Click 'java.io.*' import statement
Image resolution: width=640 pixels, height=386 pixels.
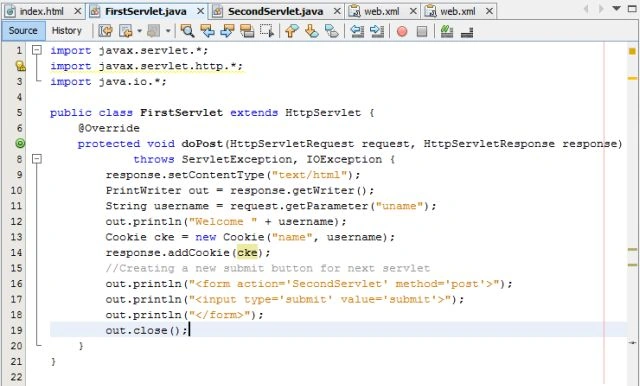[130, 82]
